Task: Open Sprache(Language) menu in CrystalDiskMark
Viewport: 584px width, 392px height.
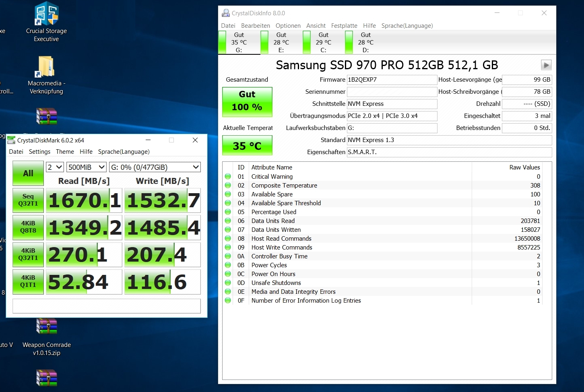Action: pos(124,152)
